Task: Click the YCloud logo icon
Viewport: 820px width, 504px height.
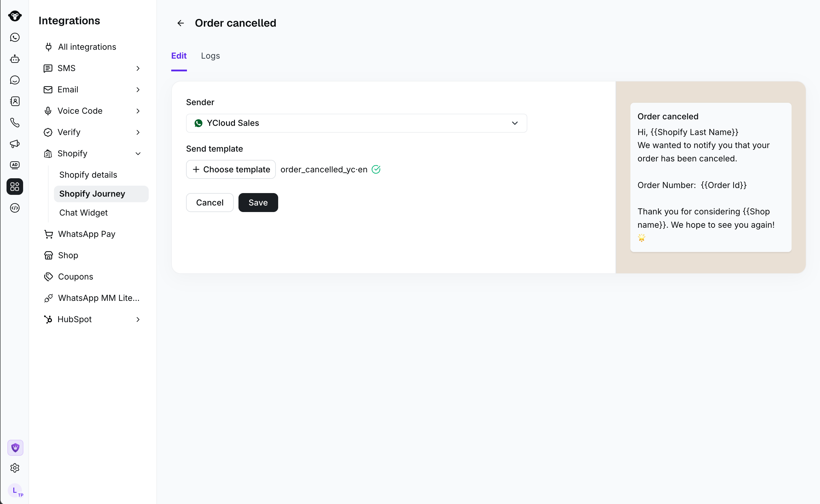Action: pyautogui.click(x=15, y=16)
